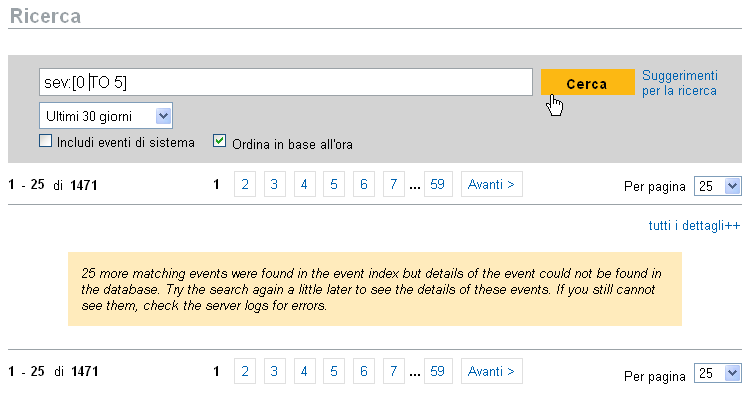This screenshot has width=752, height=399.
Task: Go to page 5 in bottom pagination
Action: coord(334,371)
